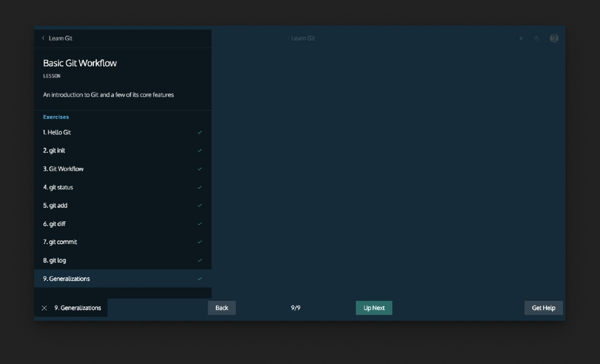The width and height of the screenshot is (600, 364).
Task: Click the 9/9 progress indicator
Action: coord(295,308)
